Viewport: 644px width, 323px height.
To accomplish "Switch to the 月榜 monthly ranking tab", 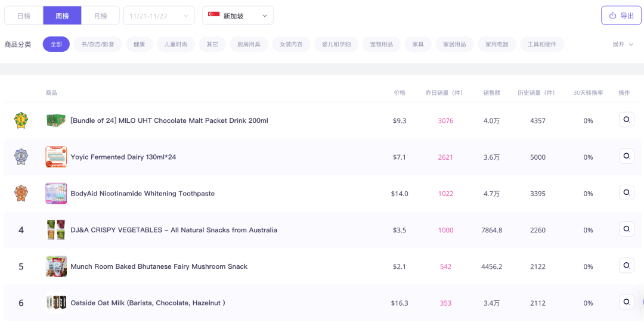I will pyautogui.click(x=100, y=15).
